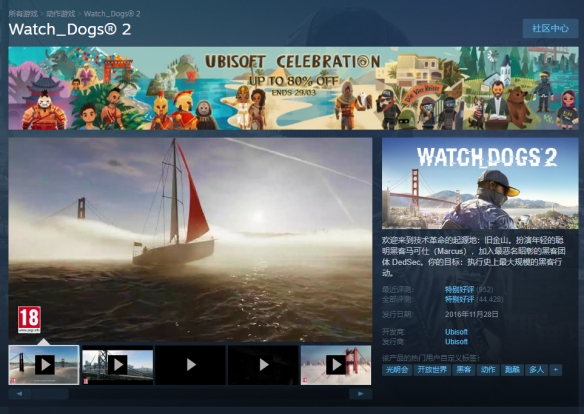Play the fourth dark video thumbnail
Screen dimensions: 584x414
[x=263, y=365]
